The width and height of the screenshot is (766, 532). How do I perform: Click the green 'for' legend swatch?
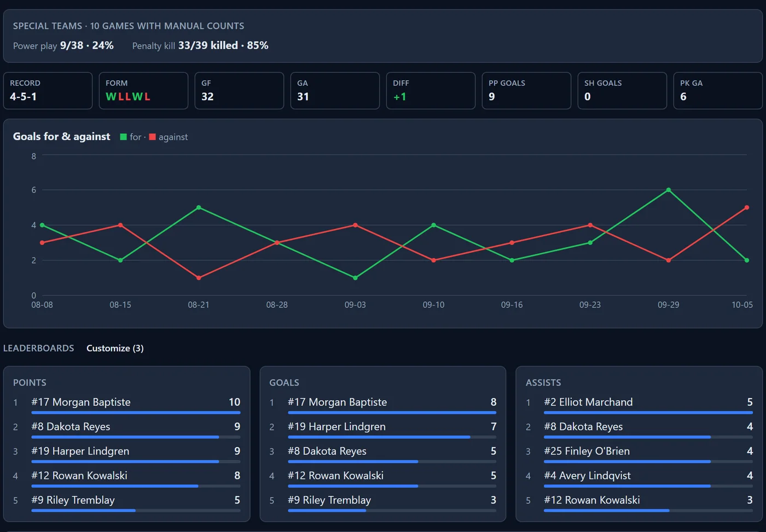(x=124, y=137)
